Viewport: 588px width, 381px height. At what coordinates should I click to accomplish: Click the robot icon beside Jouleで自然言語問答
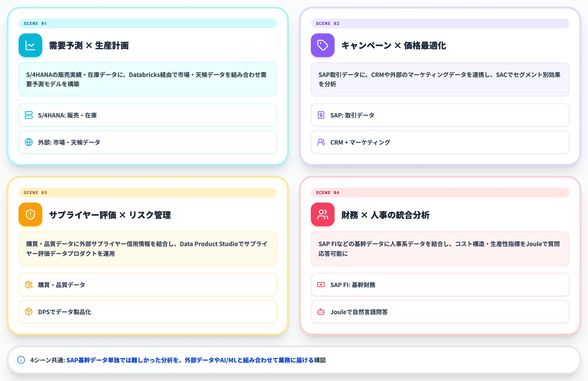click(321, 312)
